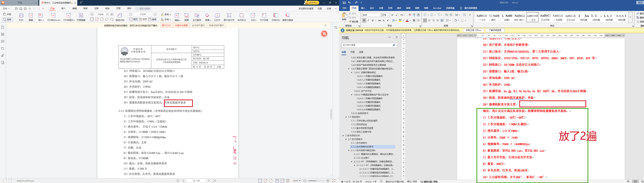Zoom out with the minus button in PDF toolbar

[92, 14]
